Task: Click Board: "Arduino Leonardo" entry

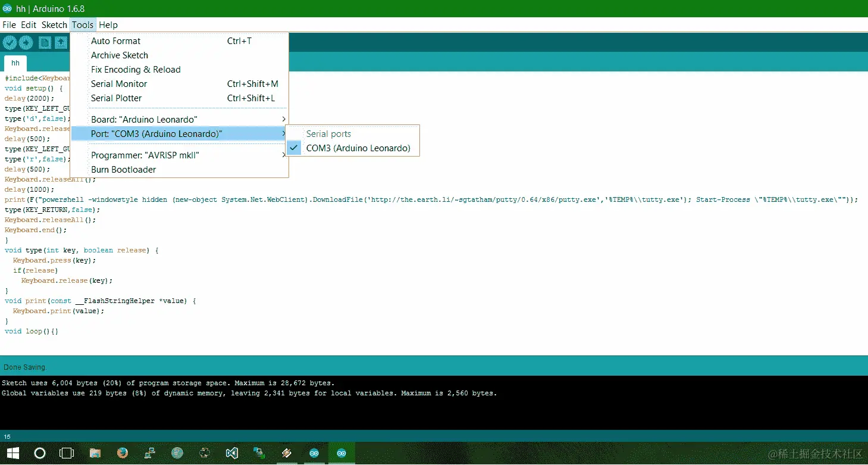Action: [179, 120]
